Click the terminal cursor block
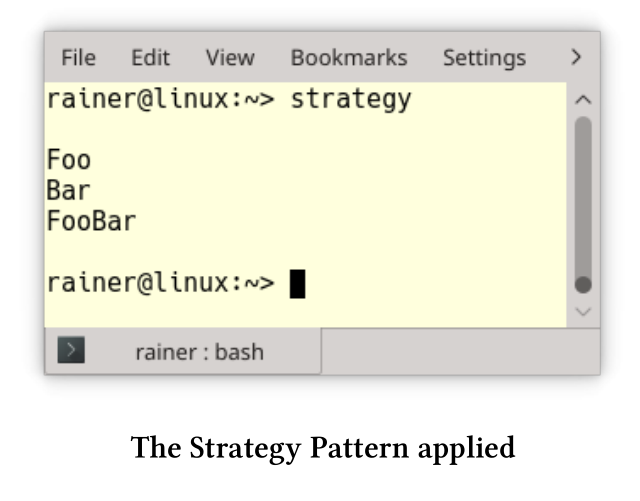The image size is (640, 501). [298, 284]
